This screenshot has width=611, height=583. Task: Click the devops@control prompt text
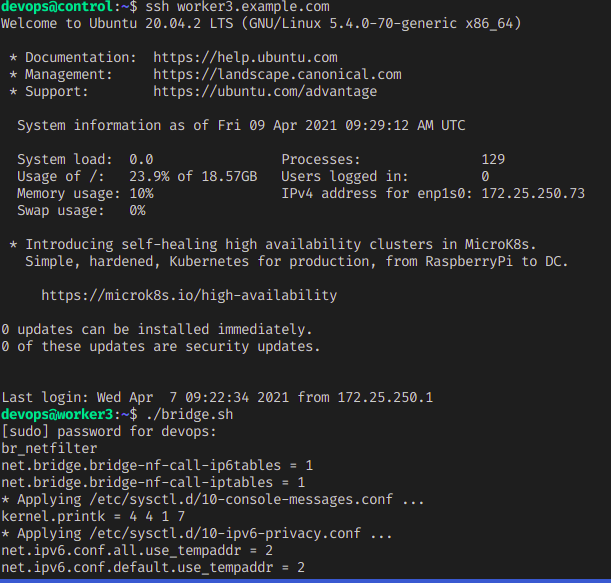pyautogui.click(x=57, y=7)
